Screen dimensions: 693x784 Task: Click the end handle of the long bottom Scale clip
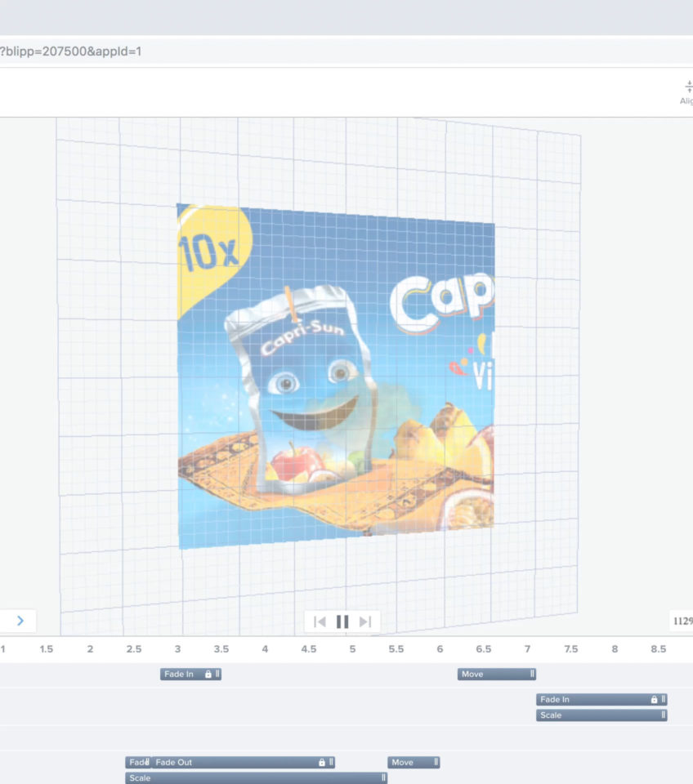coord(383,777)
